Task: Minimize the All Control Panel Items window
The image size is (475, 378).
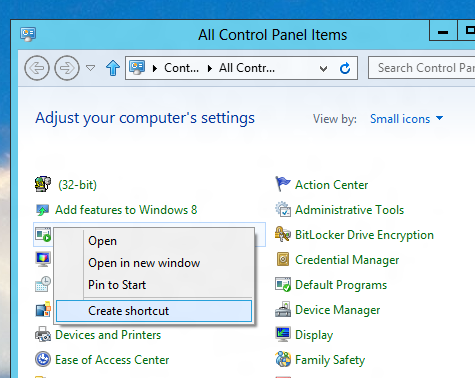Action: point(443,31)
